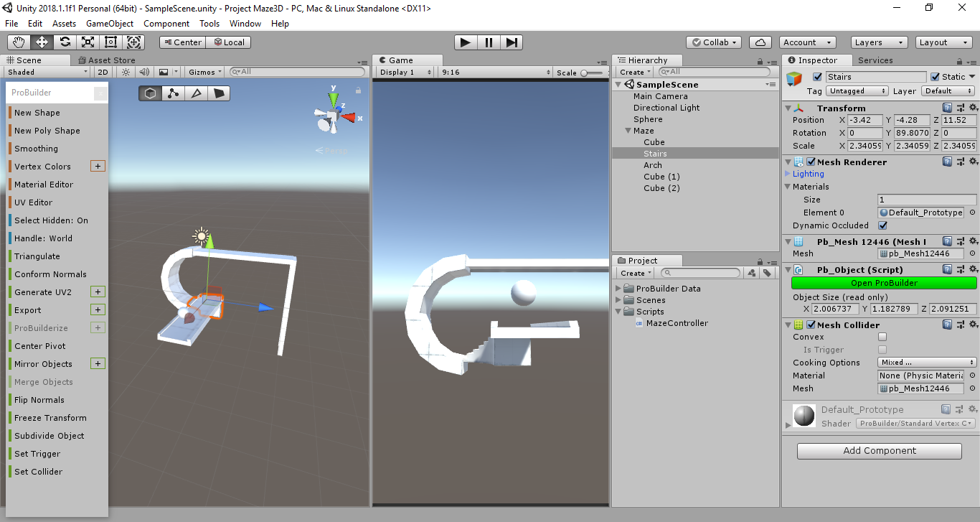
Task: Open the Account dropdown
Action: pos(807,42)
